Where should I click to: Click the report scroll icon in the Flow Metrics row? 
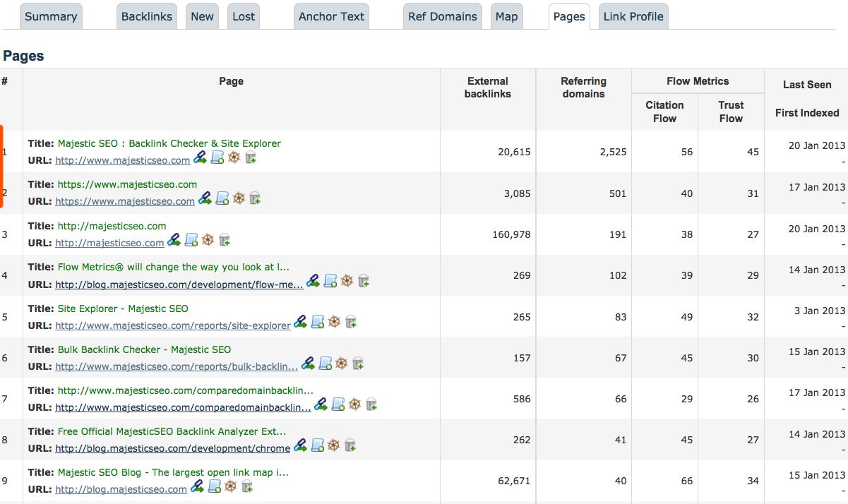[330, 280]
